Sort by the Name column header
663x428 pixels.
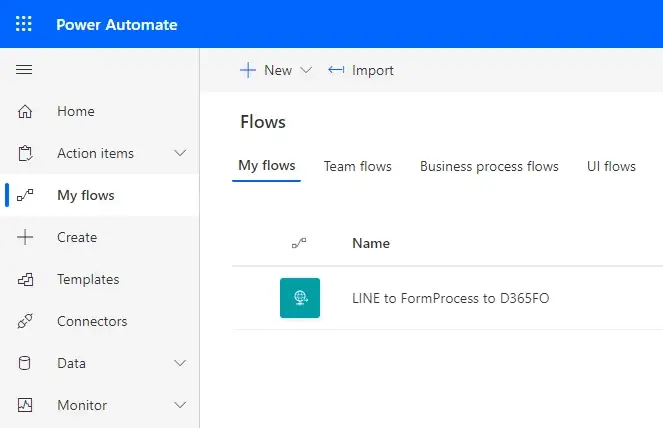[371, 243]
